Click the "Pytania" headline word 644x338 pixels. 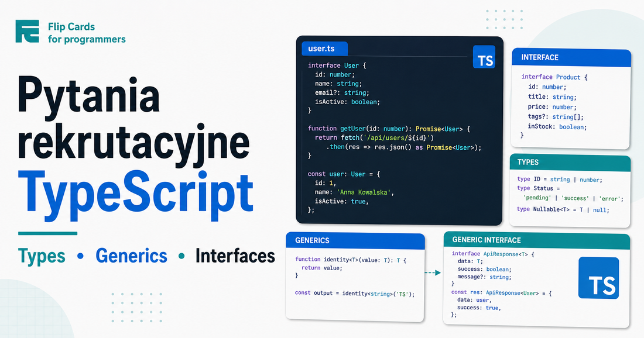coord(89,97)
